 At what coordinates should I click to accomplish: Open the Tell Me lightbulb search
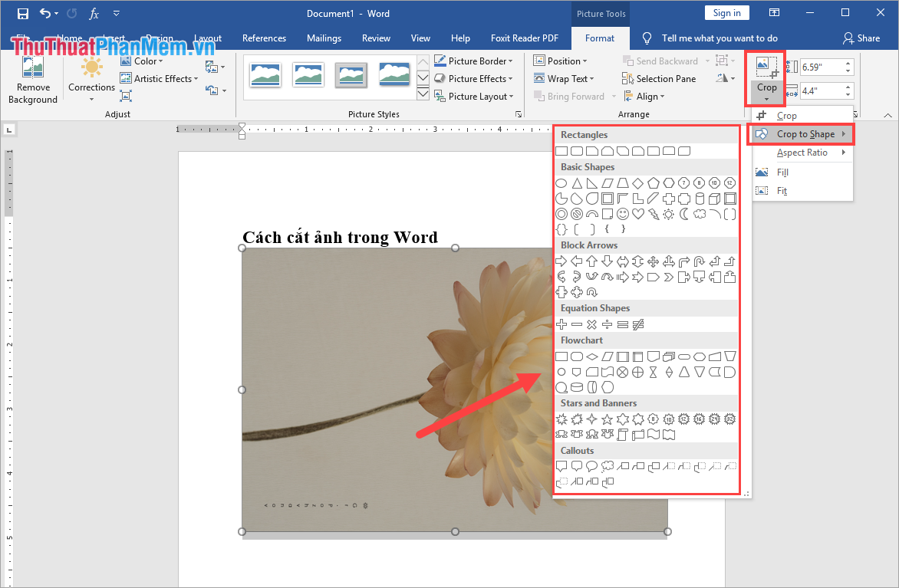[647, 38]
